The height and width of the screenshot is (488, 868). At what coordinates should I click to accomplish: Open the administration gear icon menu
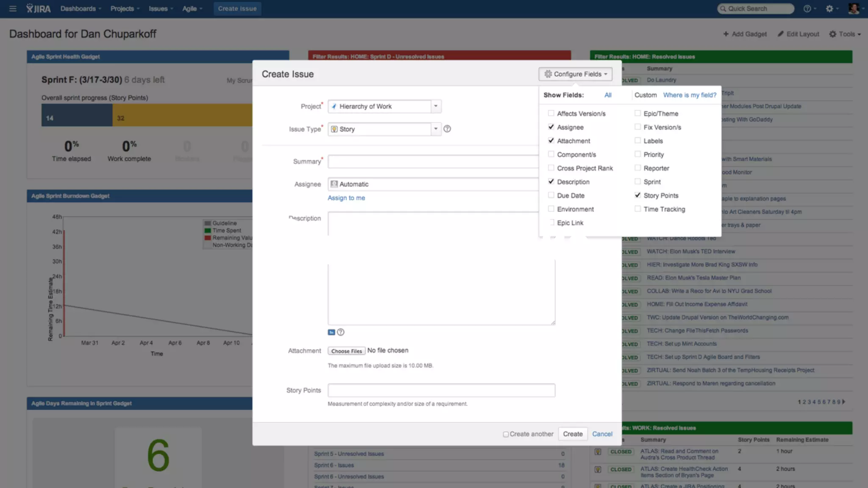(829, 8)
